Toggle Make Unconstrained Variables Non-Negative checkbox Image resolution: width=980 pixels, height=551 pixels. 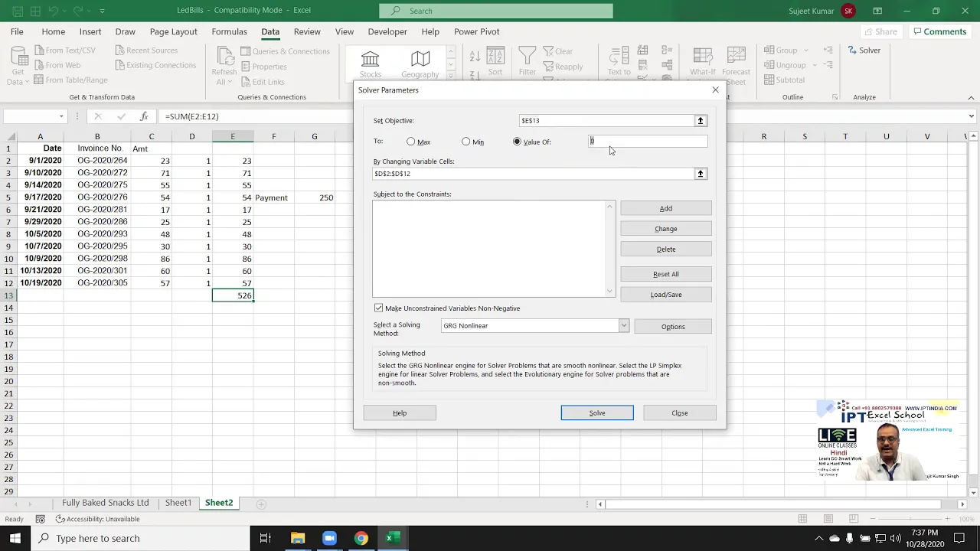(378, 308)
